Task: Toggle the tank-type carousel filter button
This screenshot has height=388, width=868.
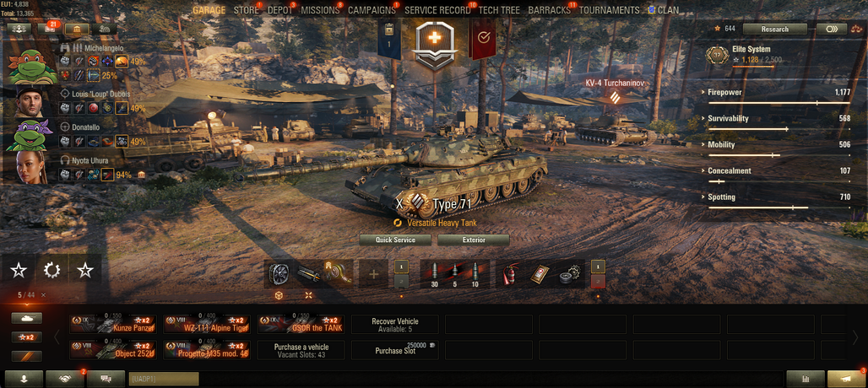Action: (x=26, y=318)
